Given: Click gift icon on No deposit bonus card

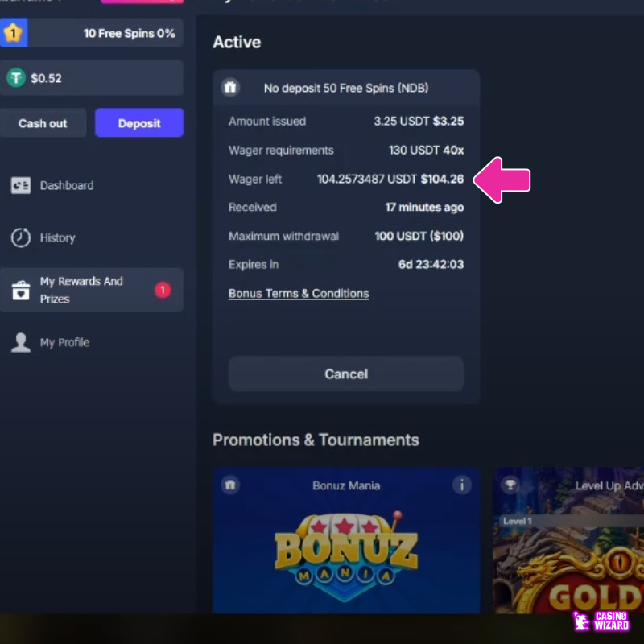Looking at the screenshot, I should coord(230,87).
